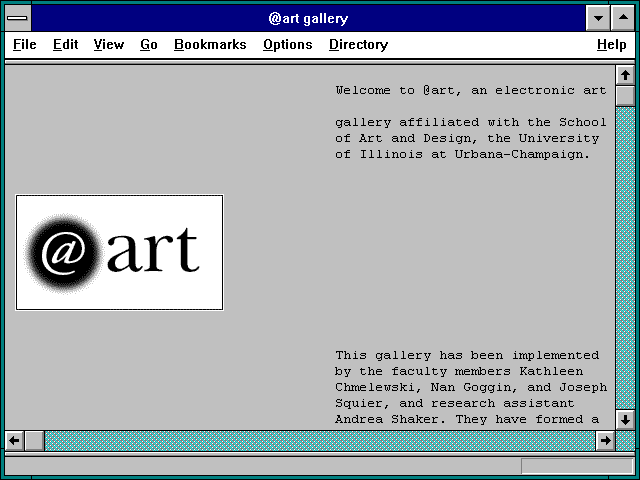Click the vertical scrollbar up arrow

point(625,76)
